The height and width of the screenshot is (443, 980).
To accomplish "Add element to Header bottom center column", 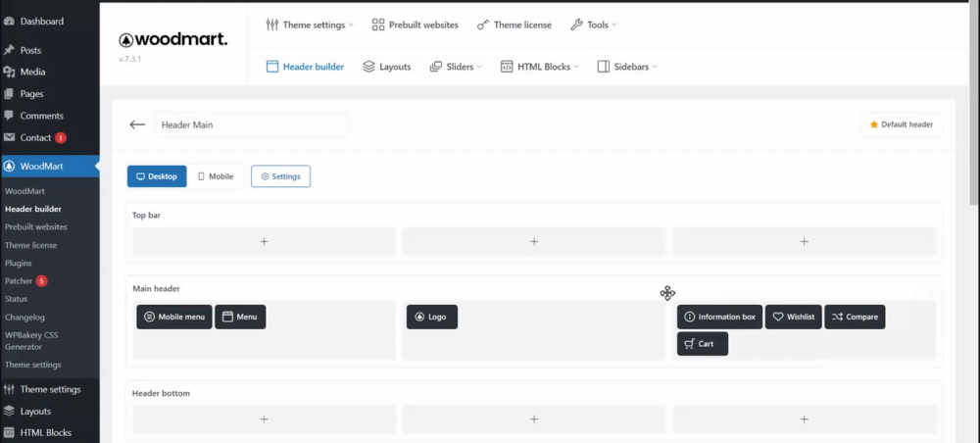I will [x=534, y=419].
